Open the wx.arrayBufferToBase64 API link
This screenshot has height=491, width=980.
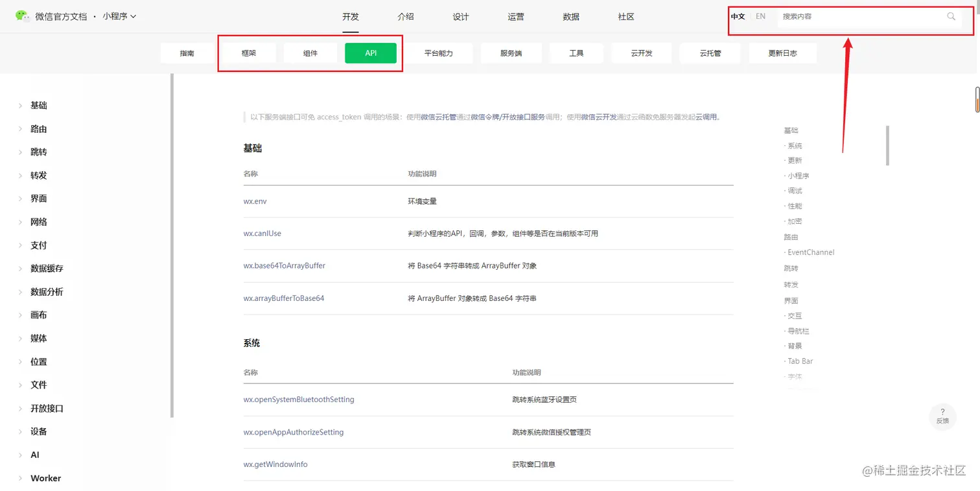[x=284, y=298]
